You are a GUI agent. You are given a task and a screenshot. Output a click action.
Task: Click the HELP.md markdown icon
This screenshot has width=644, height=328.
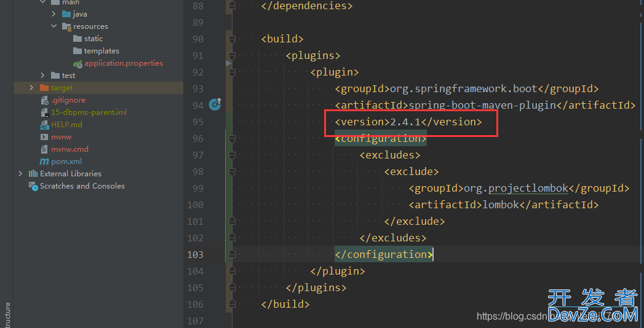tap(44, 125)
